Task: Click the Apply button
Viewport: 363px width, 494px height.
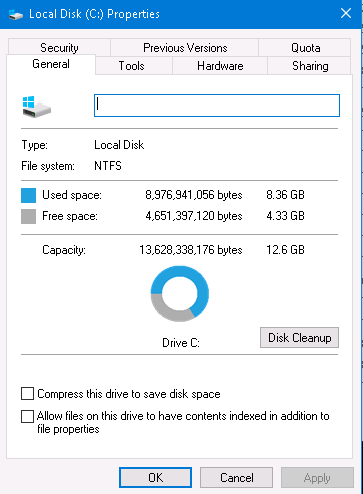Action: pos(317,478)
